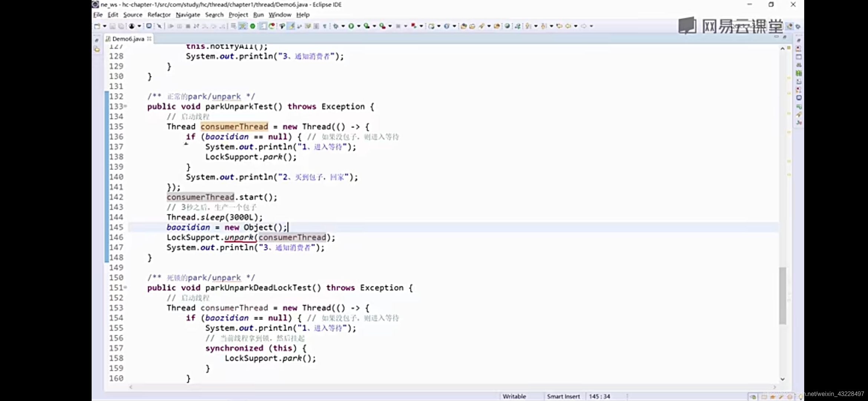Open the Debug icon dropdown arrow

tap(343, 26)
